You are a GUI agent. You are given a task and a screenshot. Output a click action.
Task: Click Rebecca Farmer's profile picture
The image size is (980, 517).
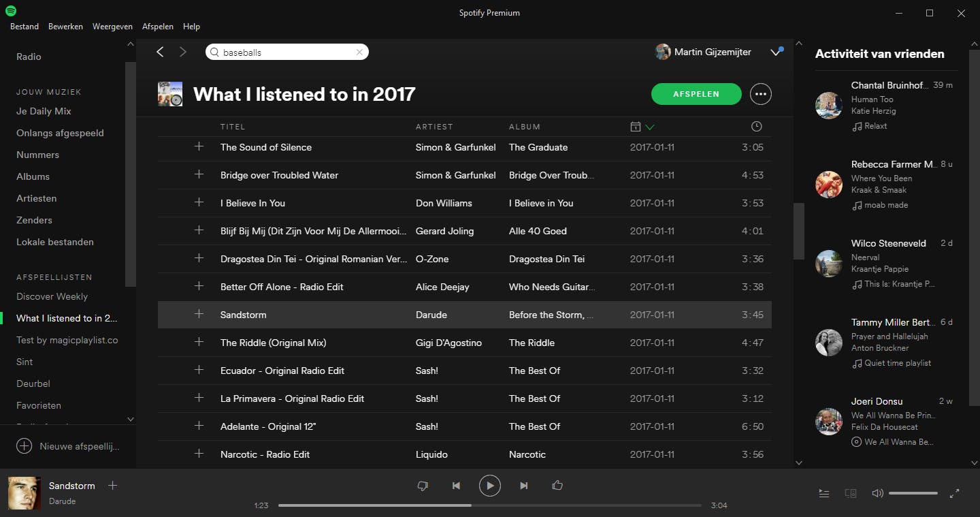[829, 185]
